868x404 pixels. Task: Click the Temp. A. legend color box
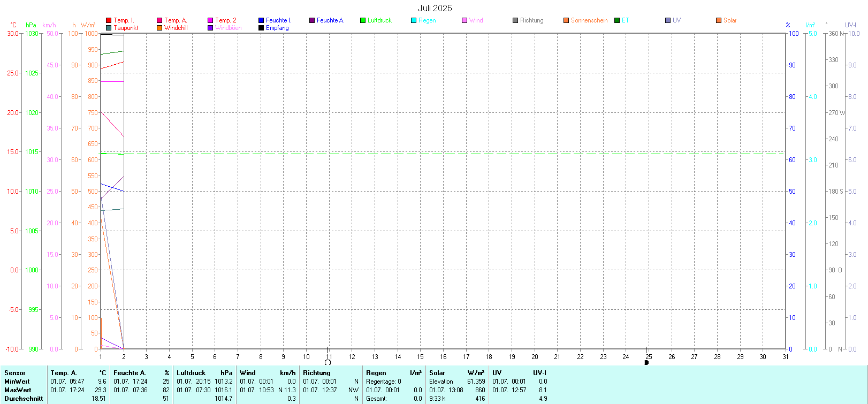159,20
